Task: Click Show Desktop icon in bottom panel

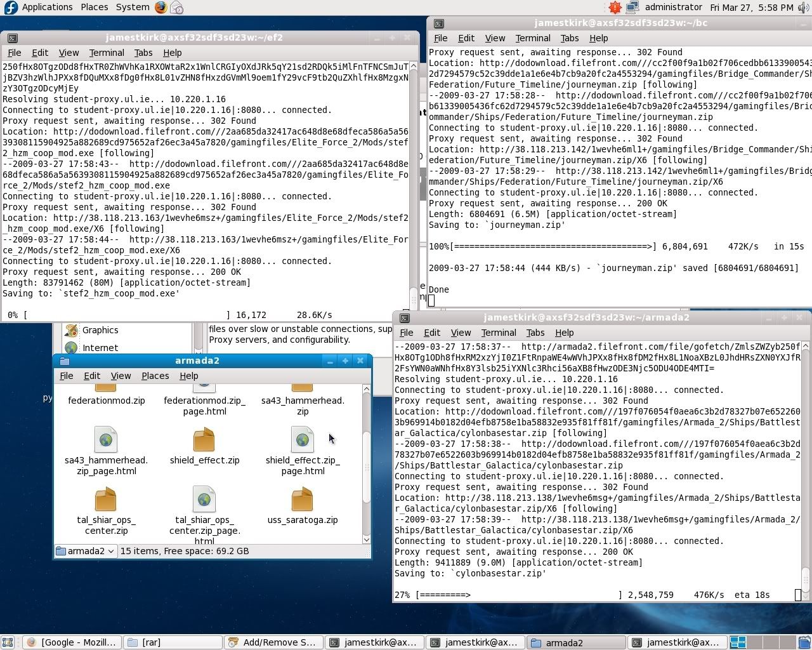Action: pyautogui.click(x=8, y=642)
